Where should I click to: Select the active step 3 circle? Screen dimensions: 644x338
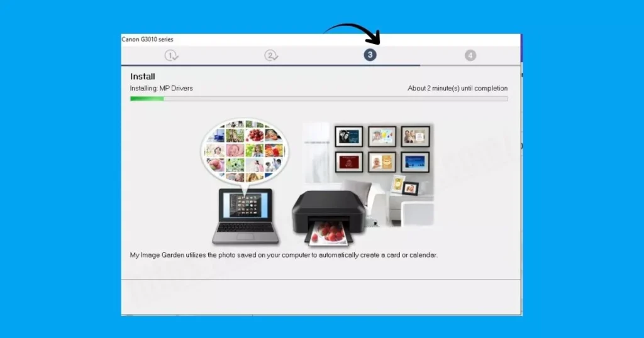370,55
